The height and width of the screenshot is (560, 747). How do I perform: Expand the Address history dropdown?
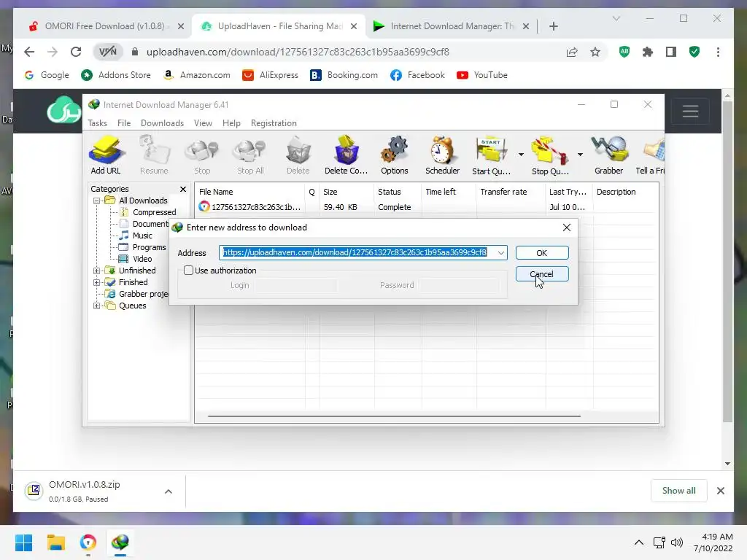pos(500,253)
